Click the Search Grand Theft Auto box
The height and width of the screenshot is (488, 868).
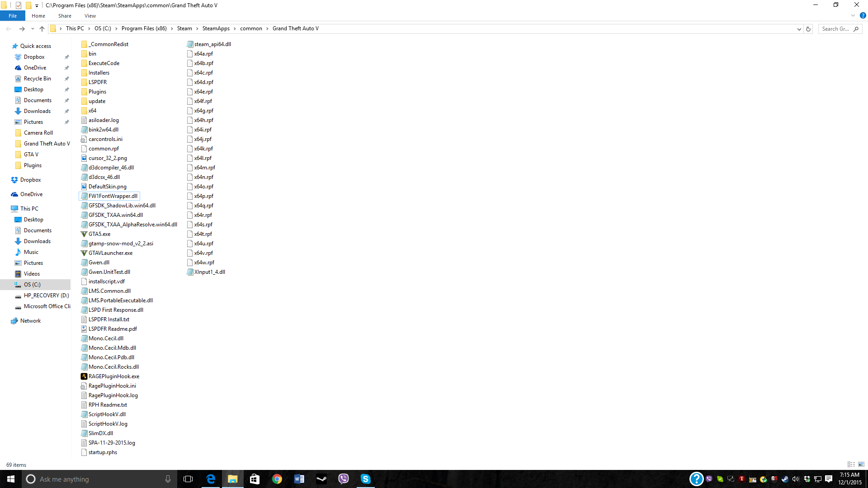pyautogui.click(x=836, y=29)
